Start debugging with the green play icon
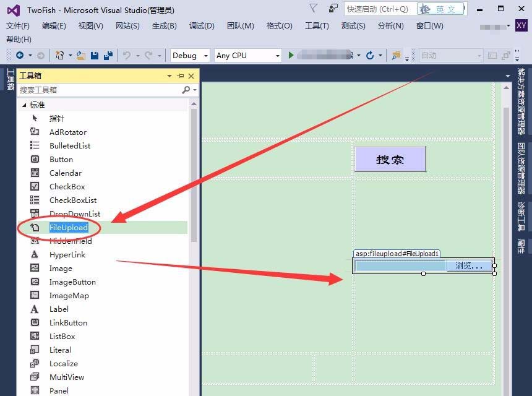This screenshot has height=396, width=532. click(290, 55)
